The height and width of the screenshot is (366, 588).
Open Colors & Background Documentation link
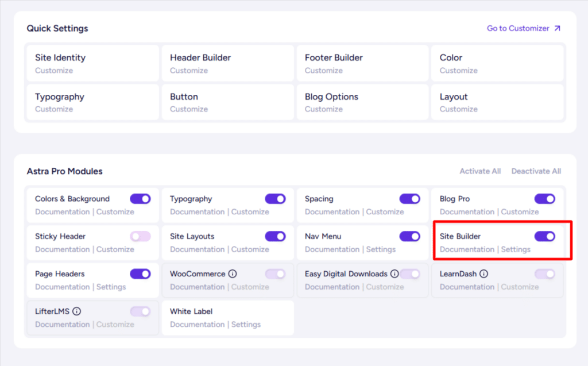pyautogui.click(x=62, y=211)
